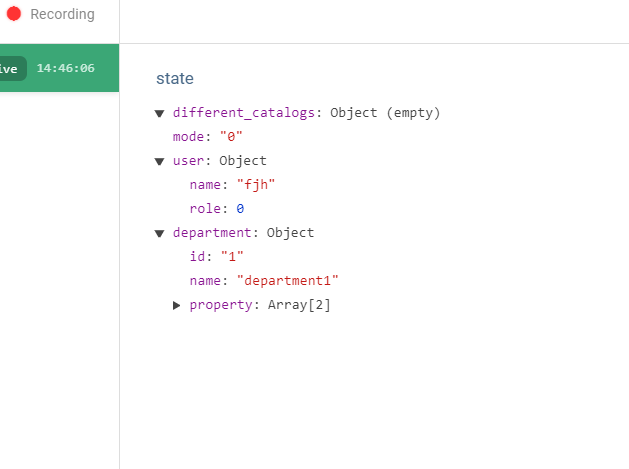Select the name key under department
Screen dimensions: 629x469
[205, 280]
